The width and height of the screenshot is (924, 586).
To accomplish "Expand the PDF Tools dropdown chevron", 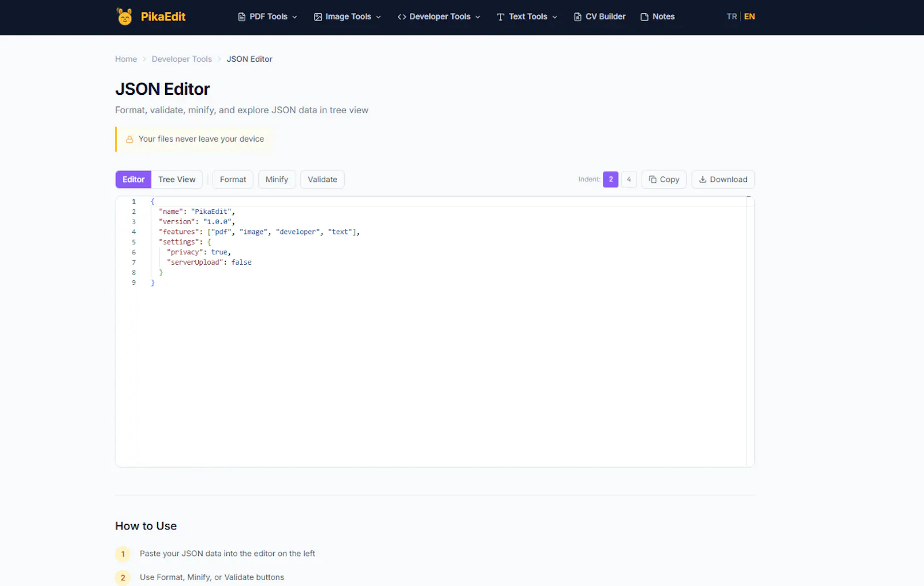I will (x=295, y=17).
